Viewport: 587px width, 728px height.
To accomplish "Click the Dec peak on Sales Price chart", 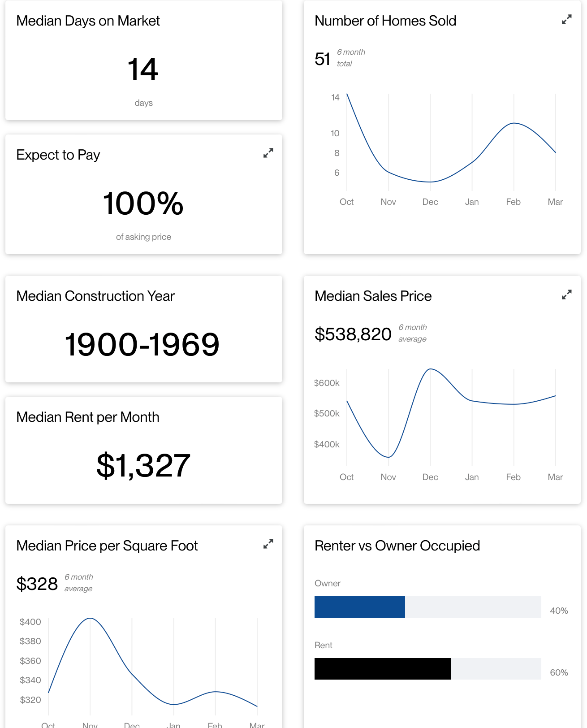I will click(x=430, y=369).
